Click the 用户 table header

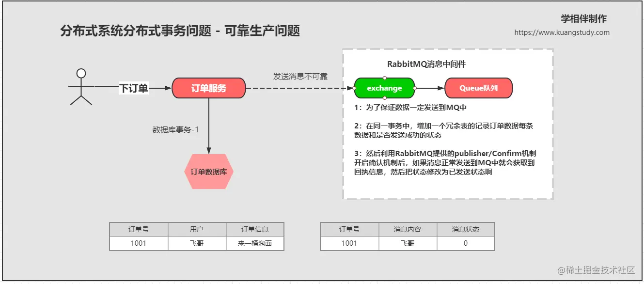(x=197, y=229)
